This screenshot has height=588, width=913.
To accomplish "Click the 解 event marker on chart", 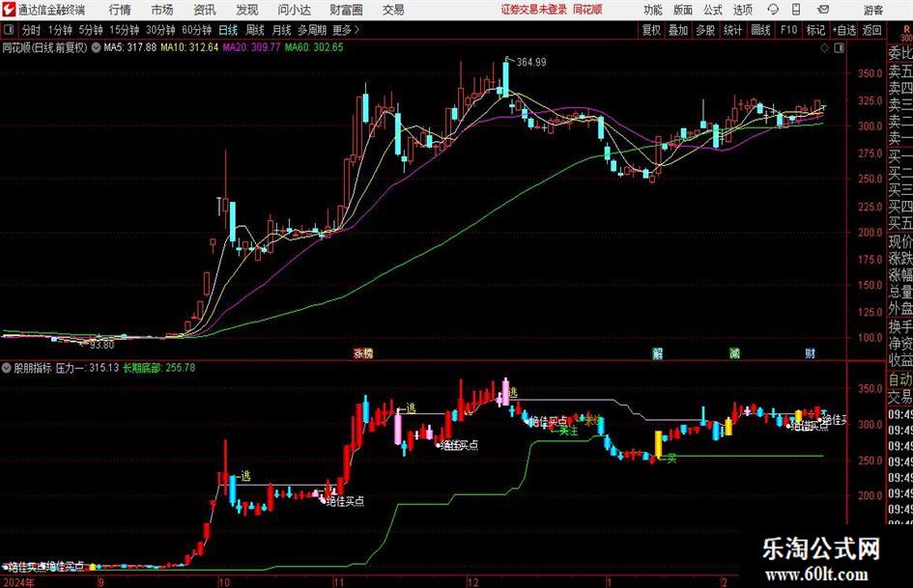I will coord(657,352).
